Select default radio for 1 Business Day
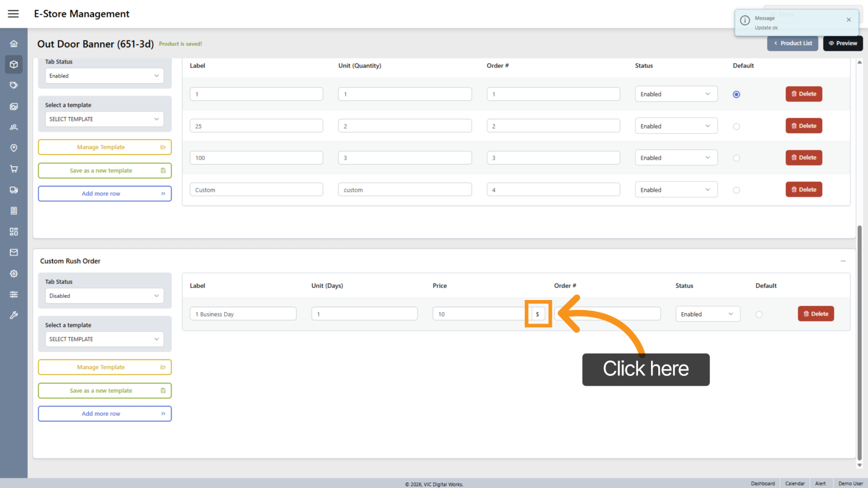The width and height of the screenshot is (868, 488). [758, 314]
